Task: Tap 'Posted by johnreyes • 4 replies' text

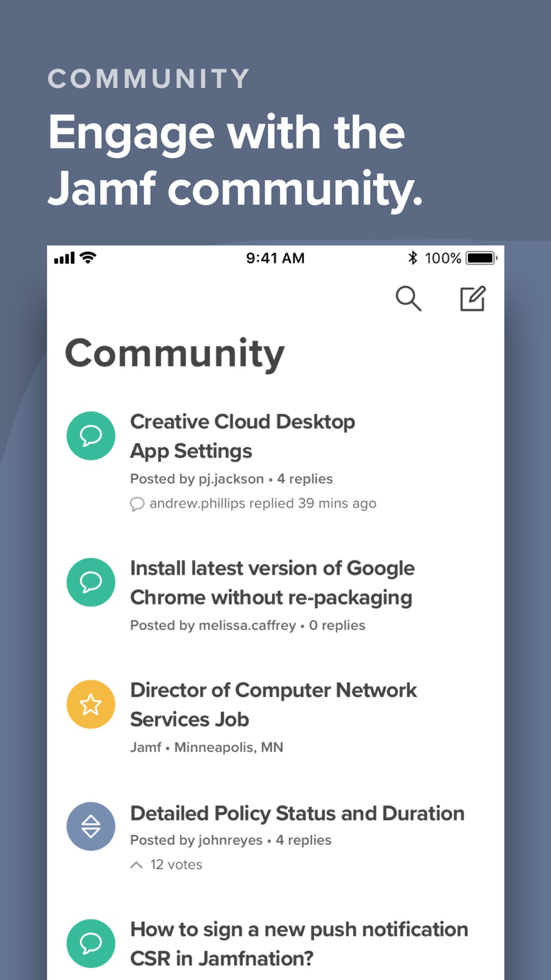Action: (x=230, y=840)
